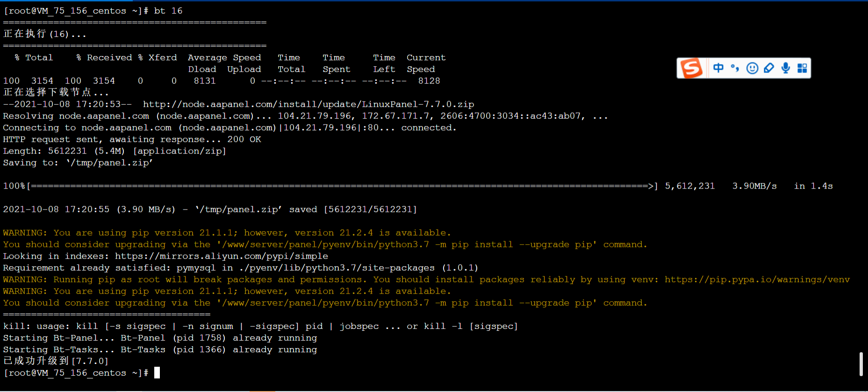Click the mirrors.aliyun.com pypi URL
868x392 pixels.
tap(222, 256)
